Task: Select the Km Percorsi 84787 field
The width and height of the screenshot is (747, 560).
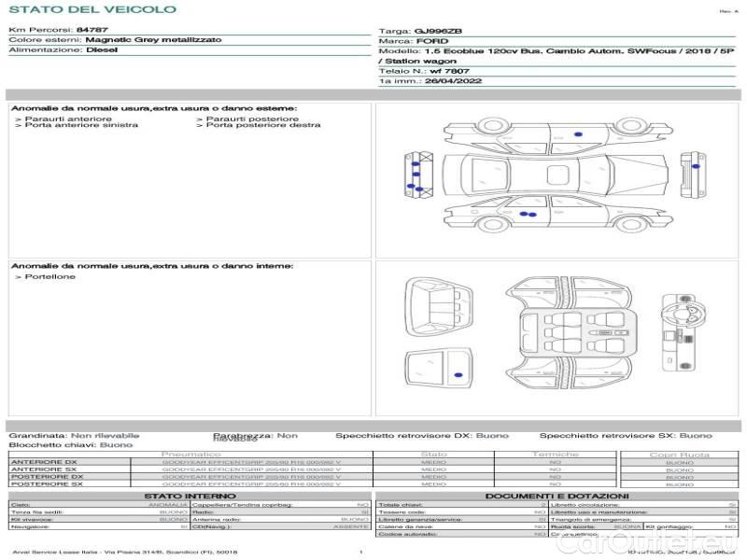Action: point(58,31)
